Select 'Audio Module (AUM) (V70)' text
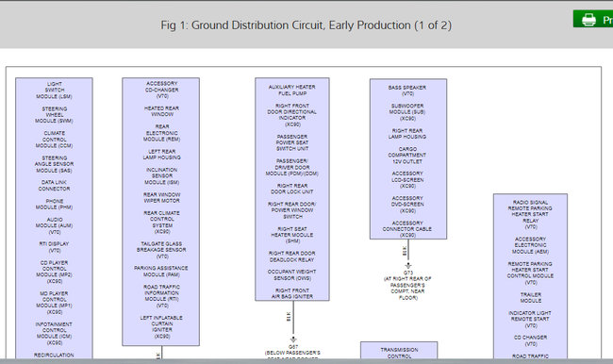613x364 pixels. point(54,225)
